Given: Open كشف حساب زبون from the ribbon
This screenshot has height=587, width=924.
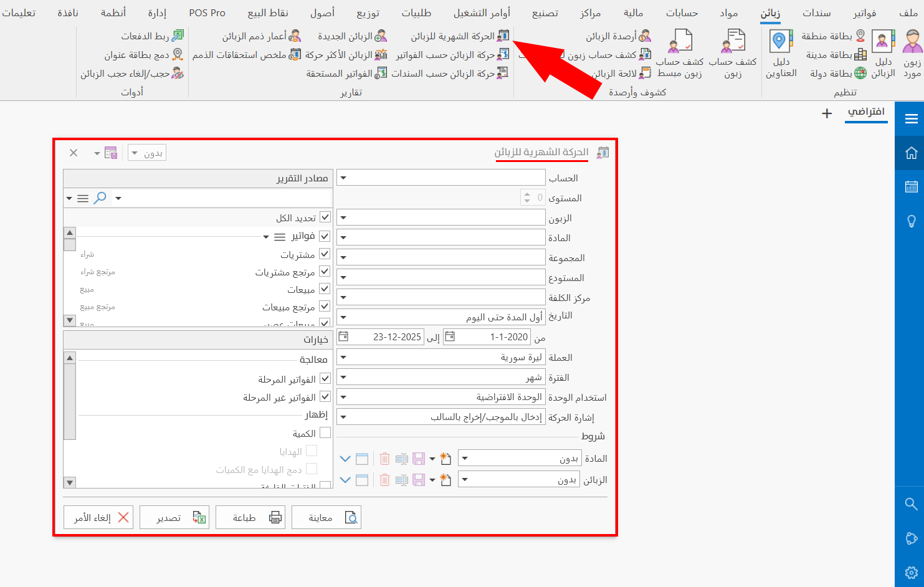Looking at the screenshot, I should [733, 53].
